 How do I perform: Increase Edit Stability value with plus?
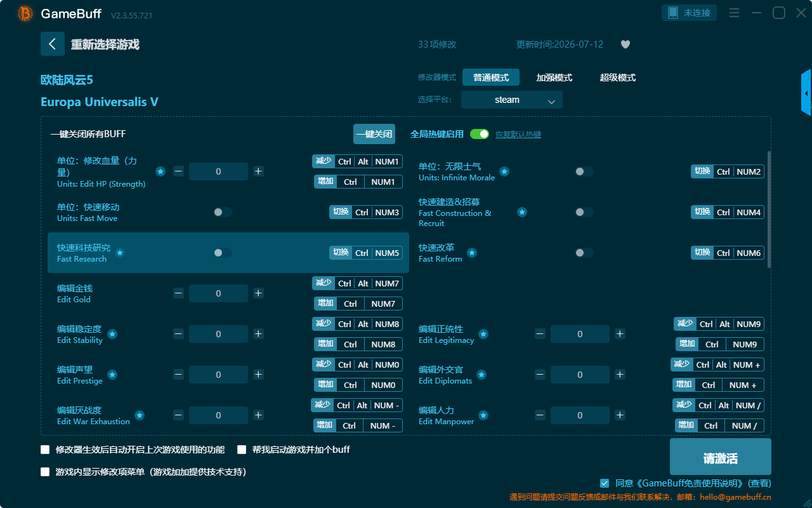coord(258,334)
